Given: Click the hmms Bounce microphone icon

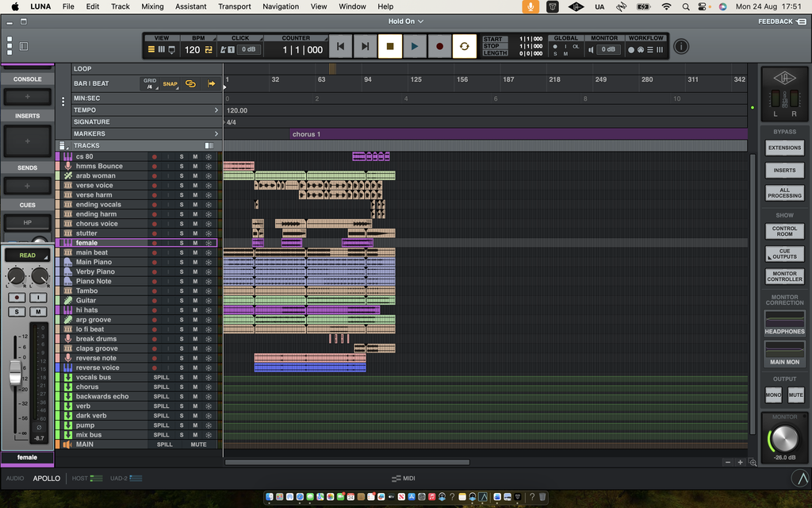Looking at the screenshot, I should coord(68,166).
